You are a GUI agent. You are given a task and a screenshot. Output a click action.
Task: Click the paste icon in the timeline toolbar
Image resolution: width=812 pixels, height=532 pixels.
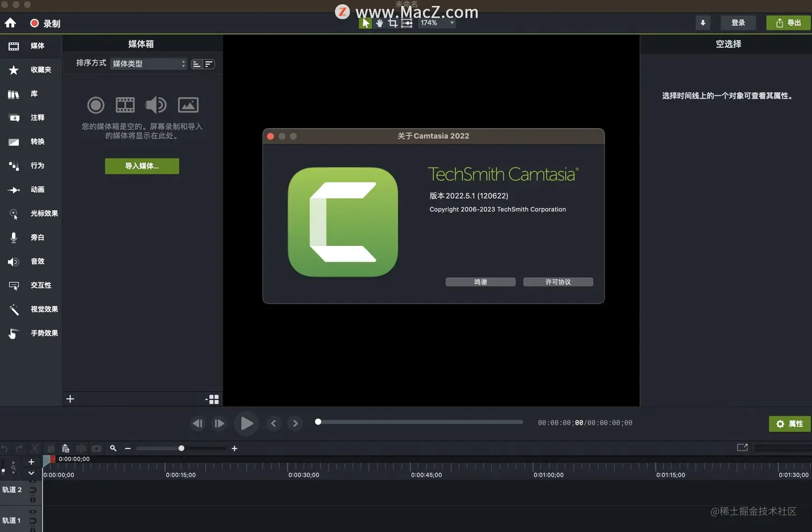pos(66,448)
